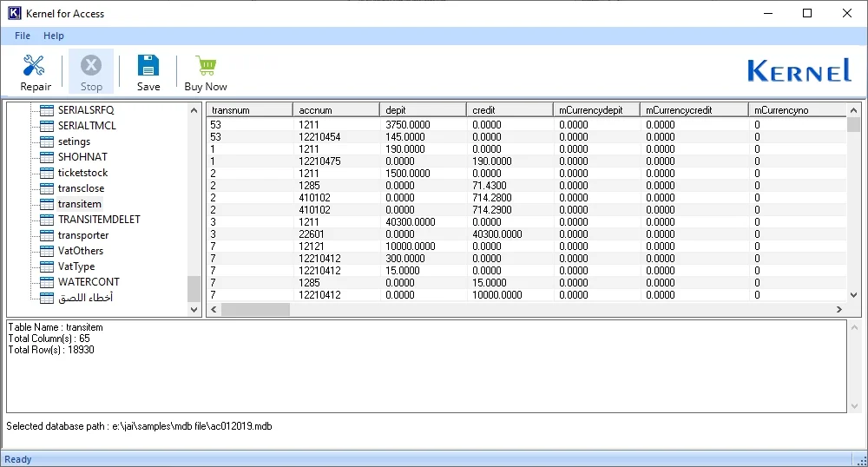Viewport: 868px width, 467px height.
Task: Select the cell with accnum 12210454
Action: pyautogui.click(x=319, y=136)
